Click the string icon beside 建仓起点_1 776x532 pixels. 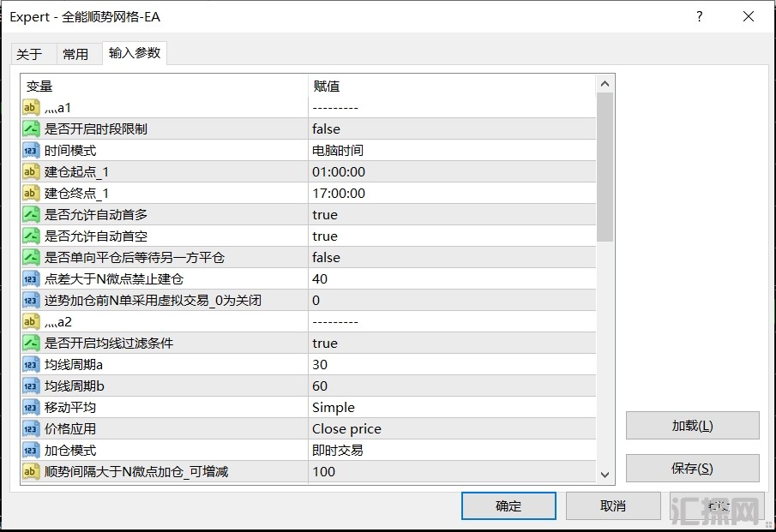click(31, 171)
